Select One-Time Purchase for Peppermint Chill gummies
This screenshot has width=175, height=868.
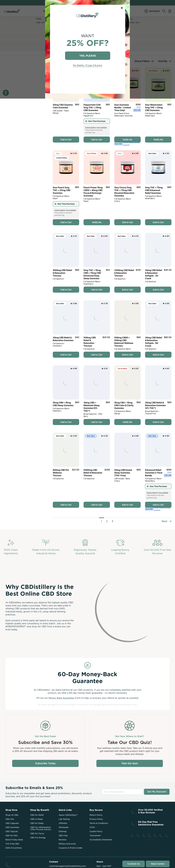pyautogui.click(x=97, y=121)
